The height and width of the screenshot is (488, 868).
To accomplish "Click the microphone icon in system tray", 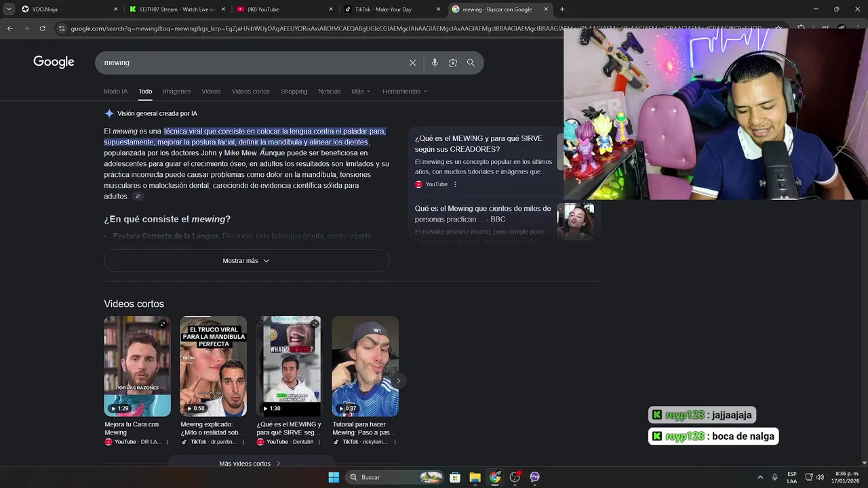I will (775, 477).
